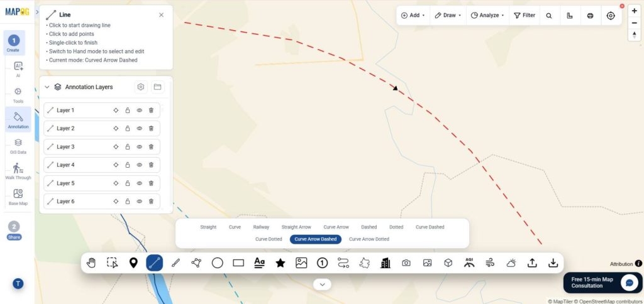Choose the Curve Arrow Dotted style
Screen dimensions: 644x304
(x=369, y=239)
